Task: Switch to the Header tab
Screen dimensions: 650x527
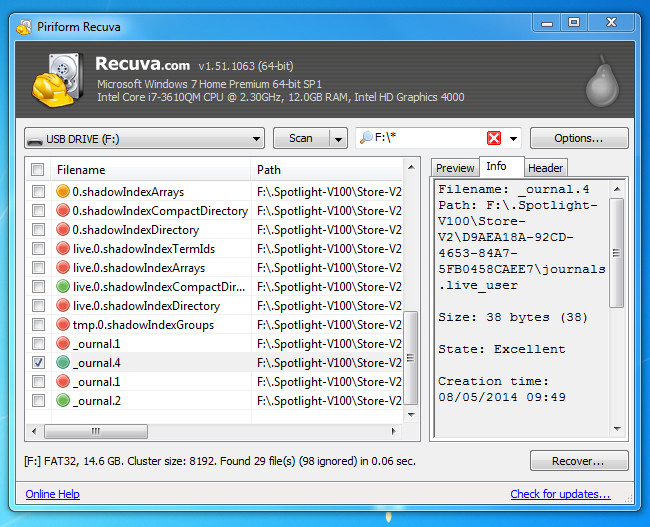Action: 545,168
